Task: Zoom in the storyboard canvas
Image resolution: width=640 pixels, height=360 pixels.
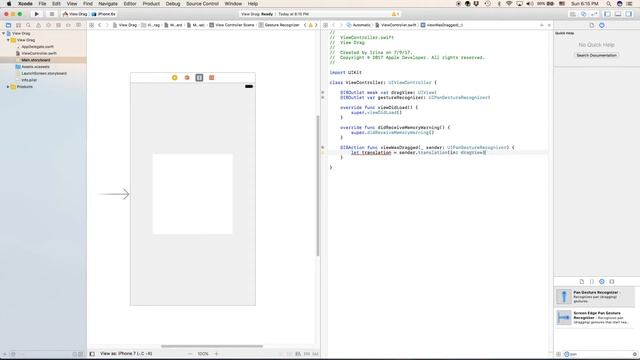Action: (217, 354)
